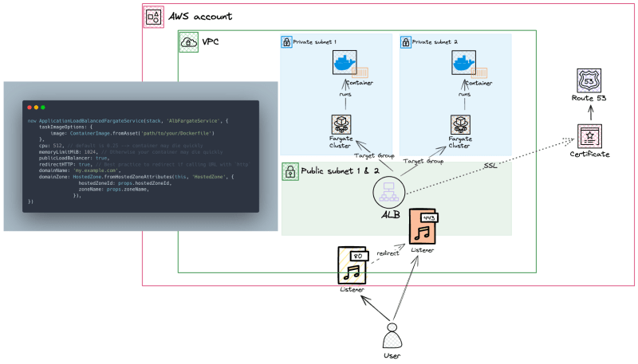Click the 'Fargate Cluster' label in Private subnet 1

pos(341,143)
